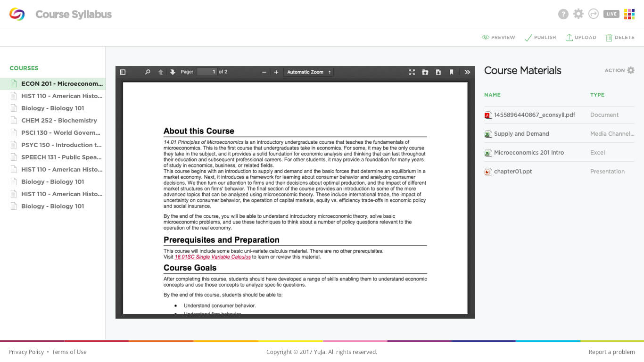
Task: Open the help question mark icon
Action: pos(563,14)
